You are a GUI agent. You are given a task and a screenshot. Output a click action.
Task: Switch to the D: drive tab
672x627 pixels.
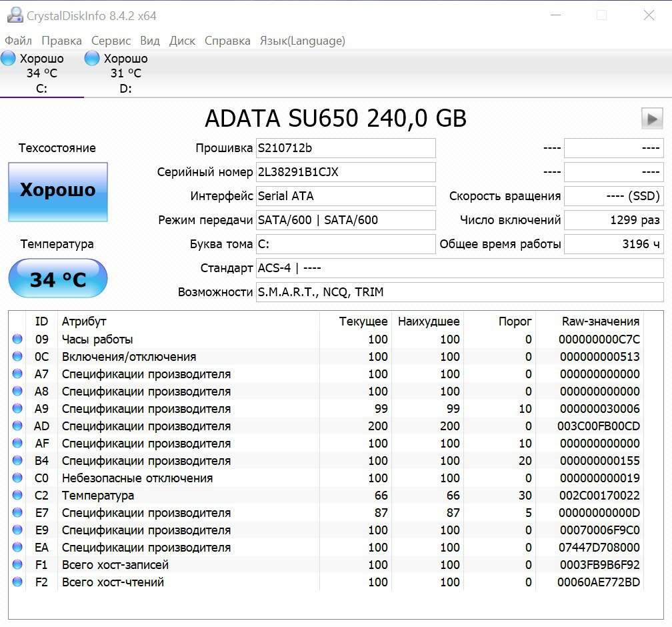125,73
